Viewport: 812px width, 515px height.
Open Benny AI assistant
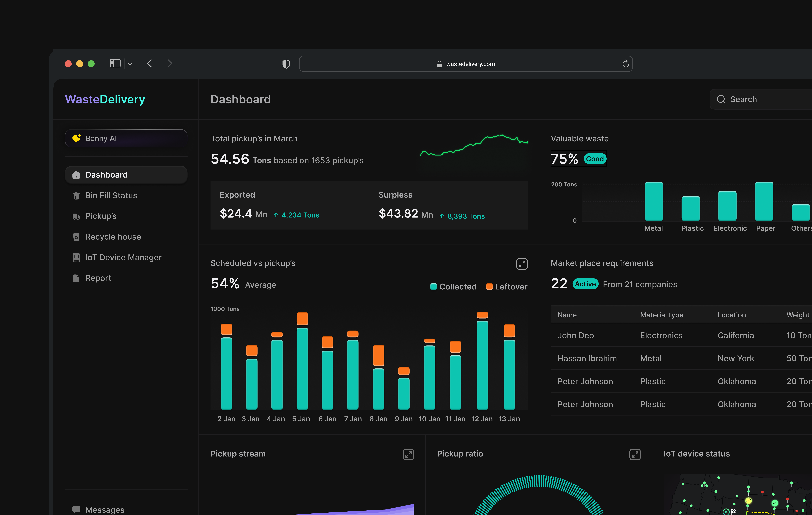pyautogui.click(x=126, y=138)
